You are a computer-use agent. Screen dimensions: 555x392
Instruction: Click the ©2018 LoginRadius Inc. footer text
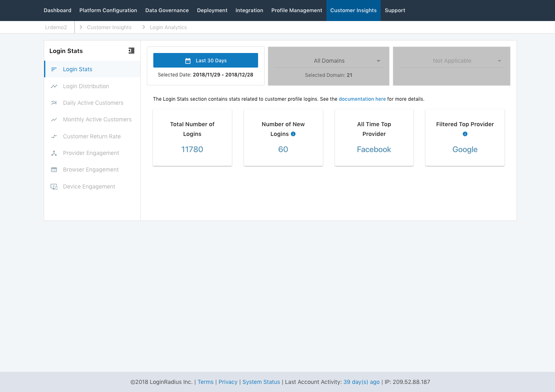tap(161, 382)
